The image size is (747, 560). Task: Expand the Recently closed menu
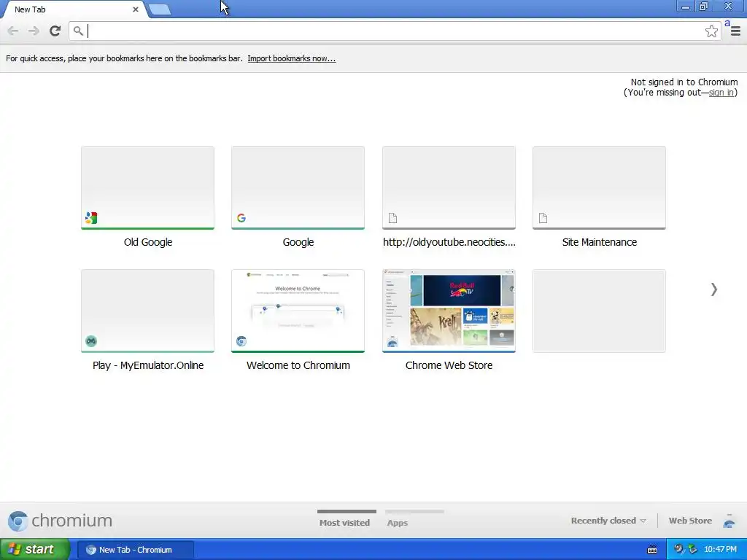tap(608, 521)
